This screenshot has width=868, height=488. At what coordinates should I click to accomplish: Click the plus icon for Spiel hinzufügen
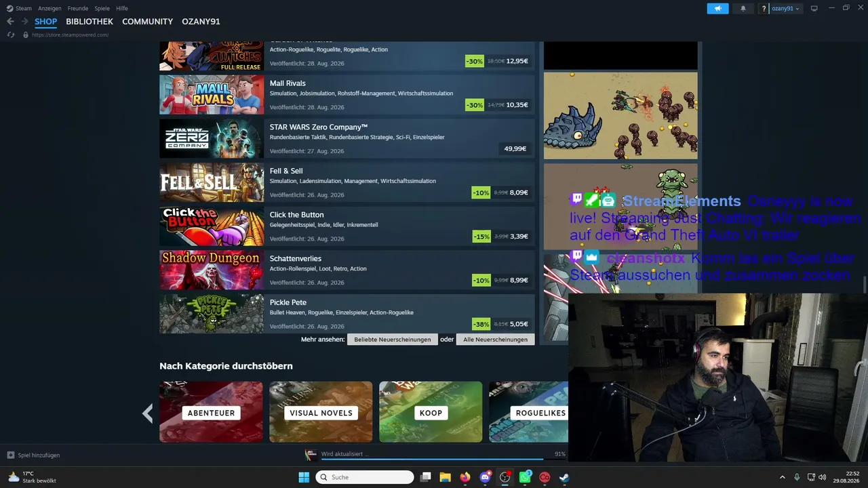click(x=11, y=455)
